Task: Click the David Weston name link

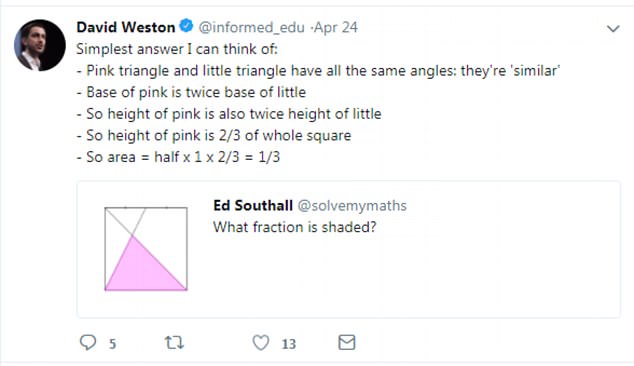Action: tap(125, 27)
